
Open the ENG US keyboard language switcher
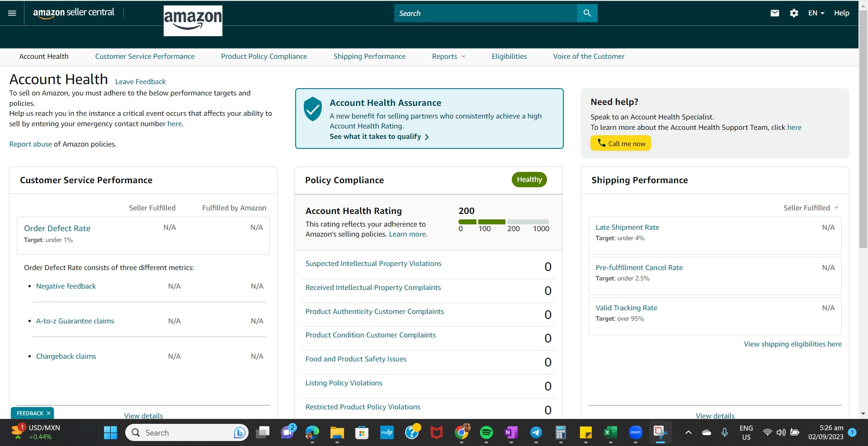click(746, 433)
